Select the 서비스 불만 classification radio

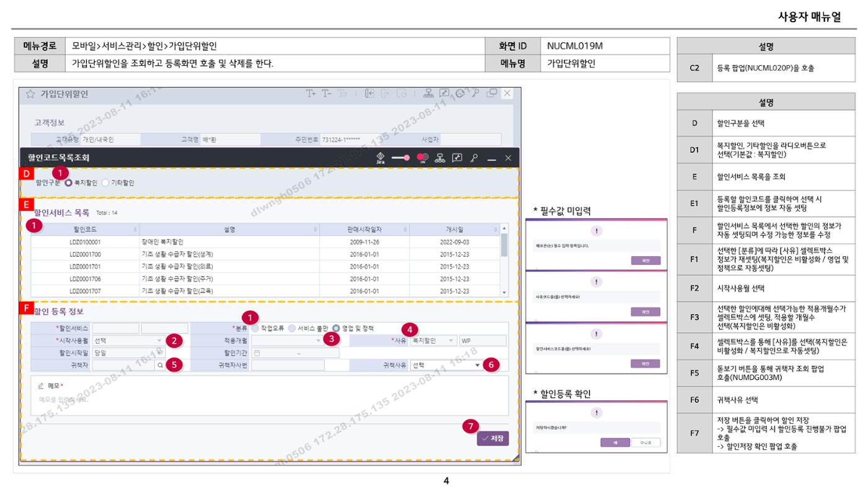292,328
